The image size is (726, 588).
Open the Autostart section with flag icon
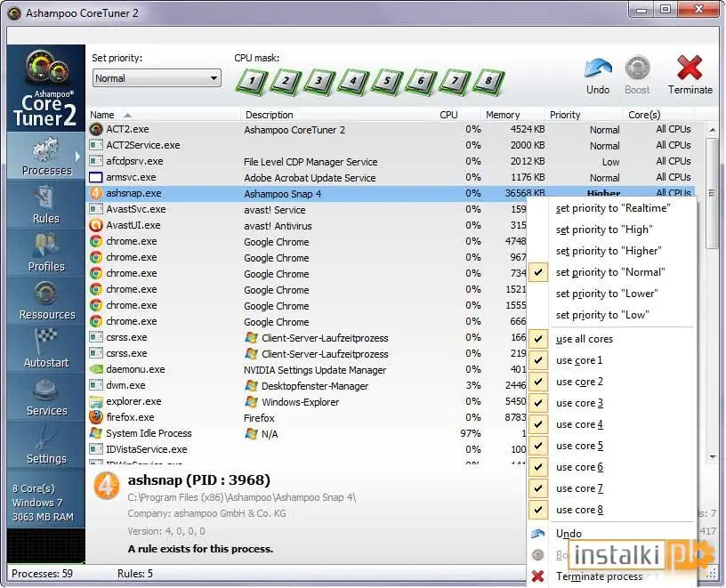(x=46, y=349)
